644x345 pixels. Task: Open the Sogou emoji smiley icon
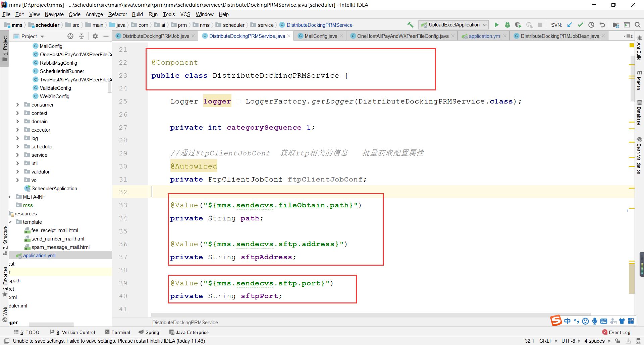pos(586,321)
